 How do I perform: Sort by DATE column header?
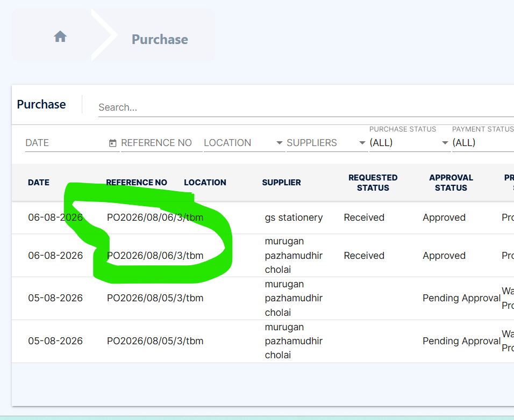(39, 183)
